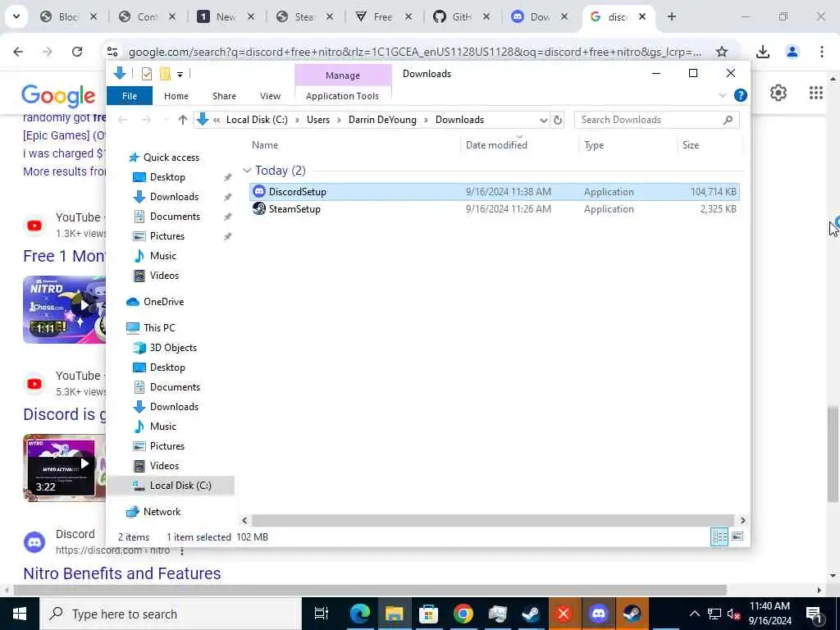Click the Properties quick access toolbar icon
Viewport: 840px width, 630px height.
146,74
